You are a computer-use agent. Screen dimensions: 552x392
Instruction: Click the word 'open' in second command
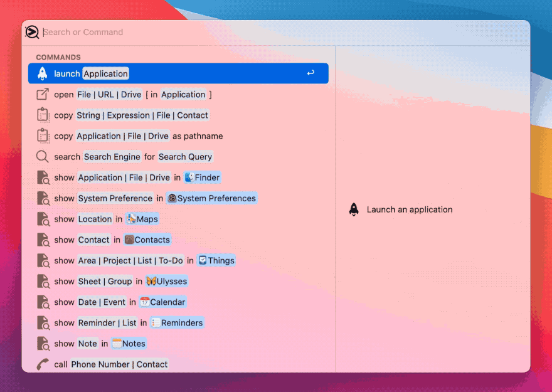64,95
